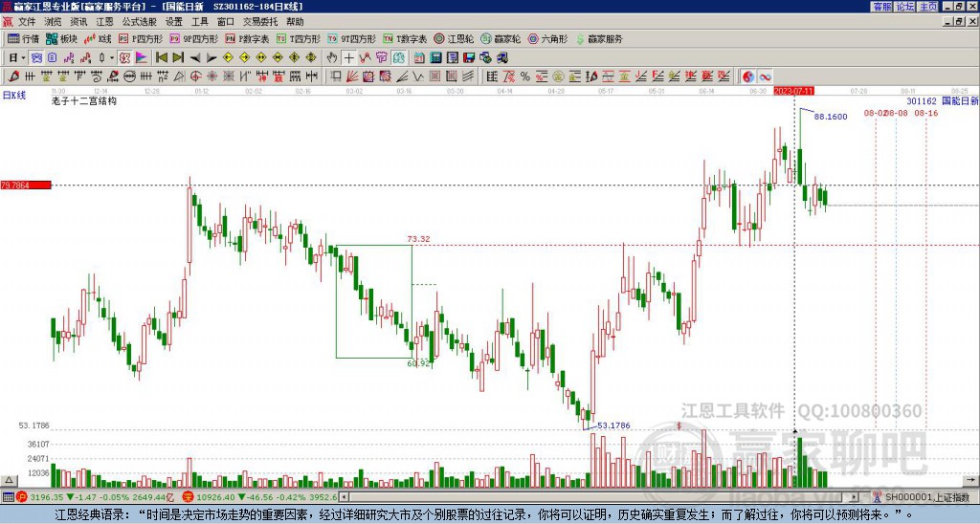The image size is (980, 524).
Task: Step chart left with black arrow
Action: [195, 58]
